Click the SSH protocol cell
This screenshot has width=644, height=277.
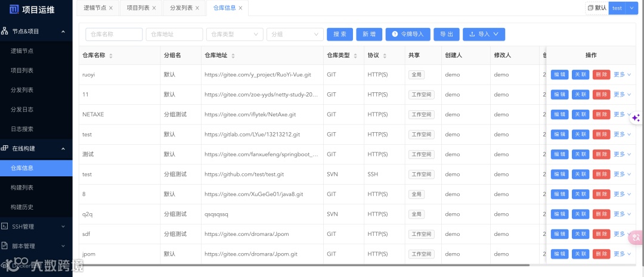373,175
